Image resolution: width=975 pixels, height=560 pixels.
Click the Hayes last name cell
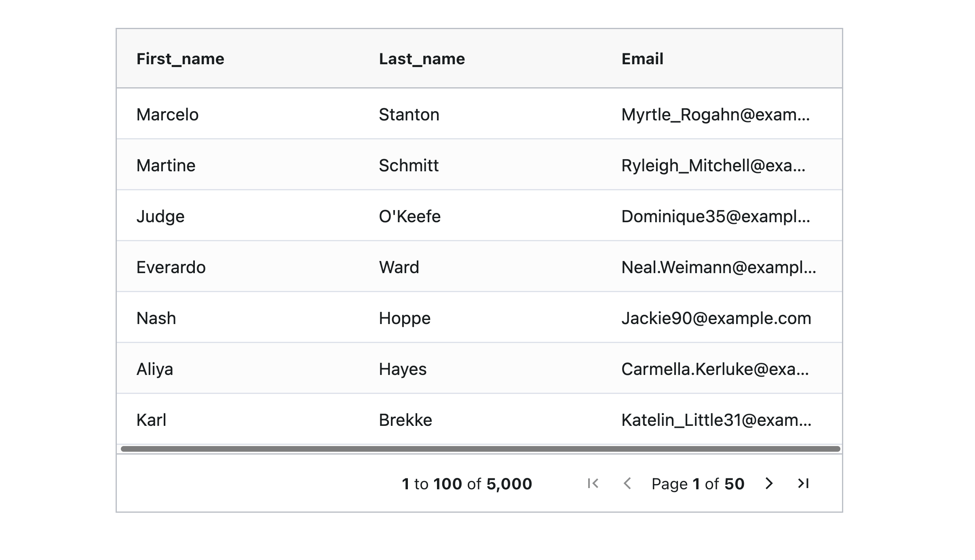tap(403, 369)
